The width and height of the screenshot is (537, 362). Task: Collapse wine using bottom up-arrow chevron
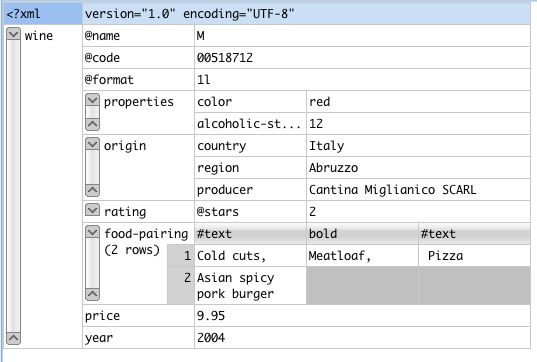13,338
